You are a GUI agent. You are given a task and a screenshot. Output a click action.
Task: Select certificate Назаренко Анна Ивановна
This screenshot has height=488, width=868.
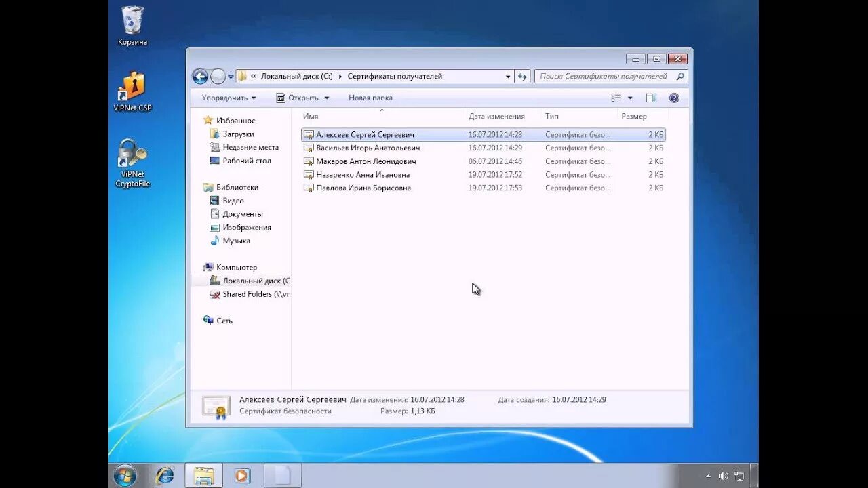click(x=483, y=175)
